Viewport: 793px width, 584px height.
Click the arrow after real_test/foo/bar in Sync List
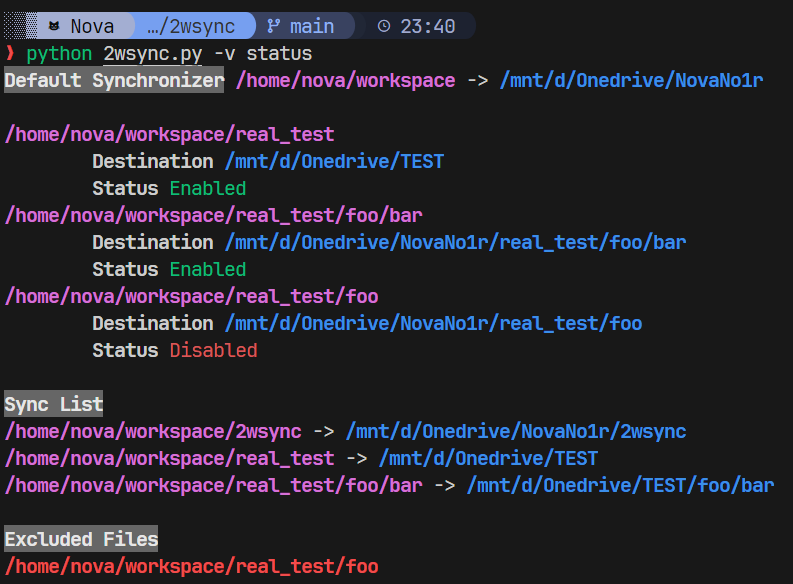tap(444, 486)
